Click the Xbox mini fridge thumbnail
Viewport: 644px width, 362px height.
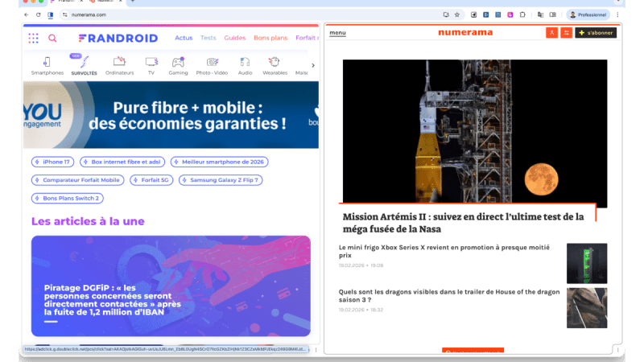(x=587, y=264)
